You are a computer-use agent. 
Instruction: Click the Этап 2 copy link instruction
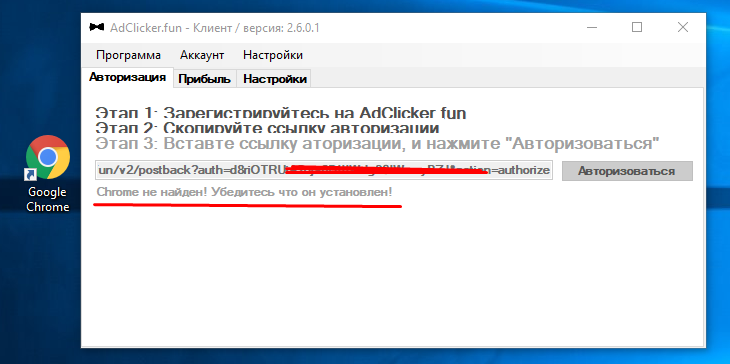click(x=267, y=128)
